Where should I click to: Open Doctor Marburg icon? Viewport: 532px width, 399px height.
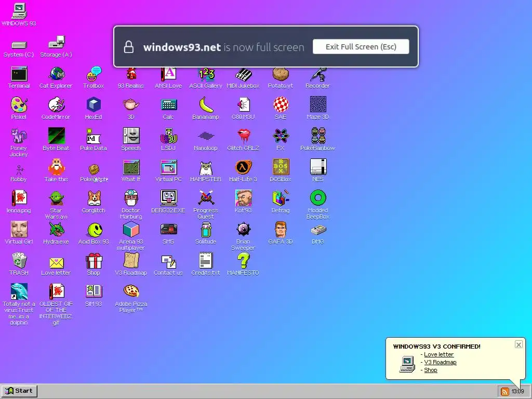click(131, 198)
